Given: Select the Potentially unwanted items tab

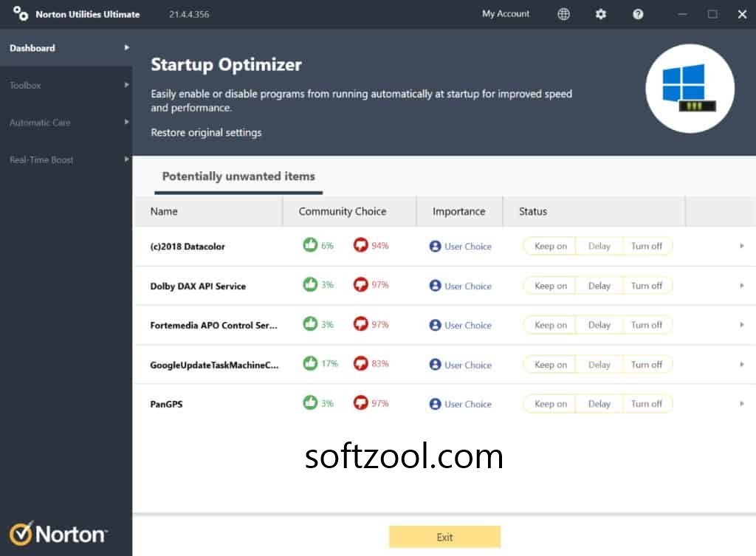Looking at the screenshot, I should (238, 176).
